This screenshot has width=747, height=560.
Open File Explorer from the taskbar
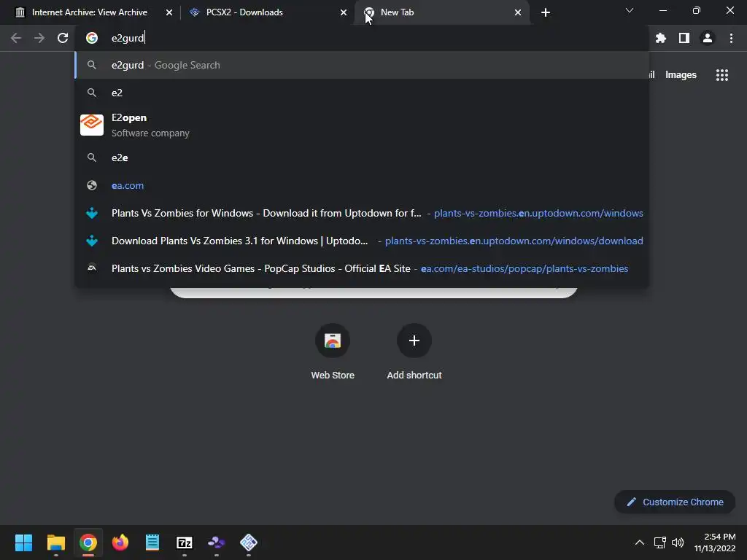(55, 542)
